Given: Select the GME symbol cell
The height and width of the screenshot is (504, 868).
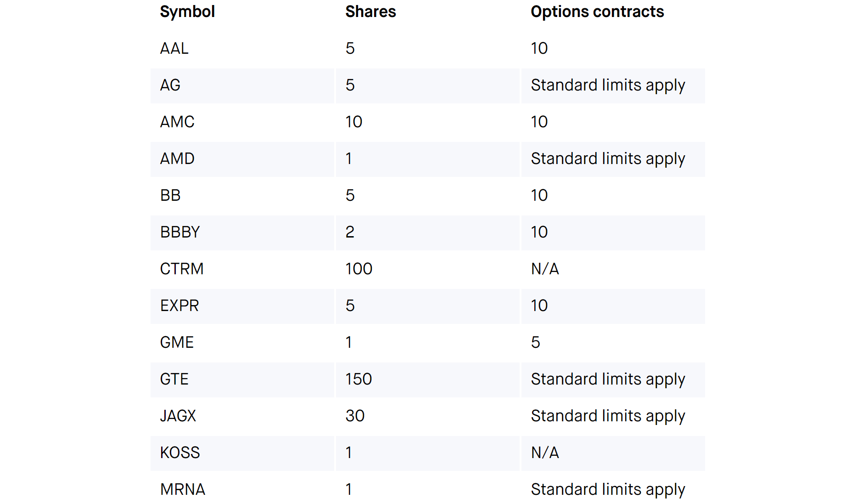Looking at the screenshot, I should coord(177,343).
